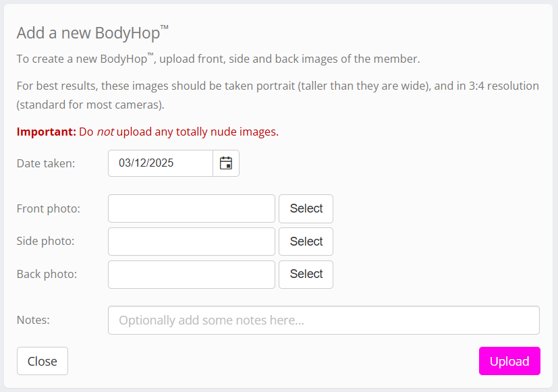Click the Side photo file field
The image size is (558, 392).
coord(192,242)
